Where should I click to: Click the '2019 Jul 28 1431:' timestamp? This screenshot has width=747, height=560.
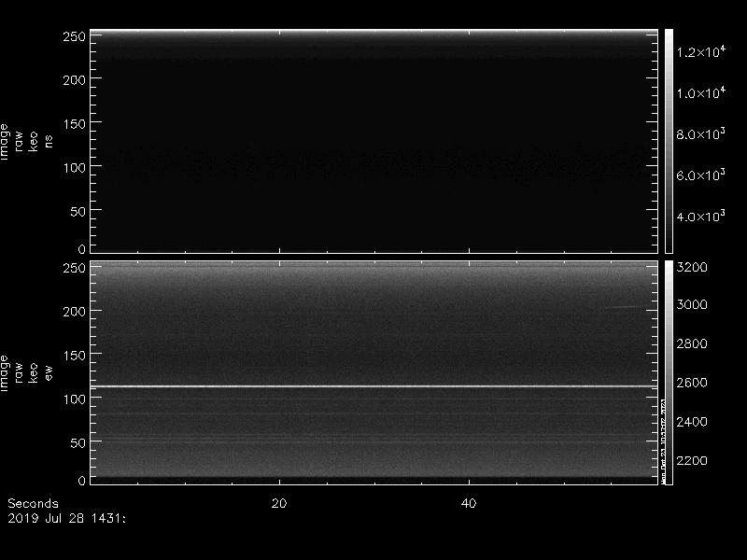click(66, 518)
